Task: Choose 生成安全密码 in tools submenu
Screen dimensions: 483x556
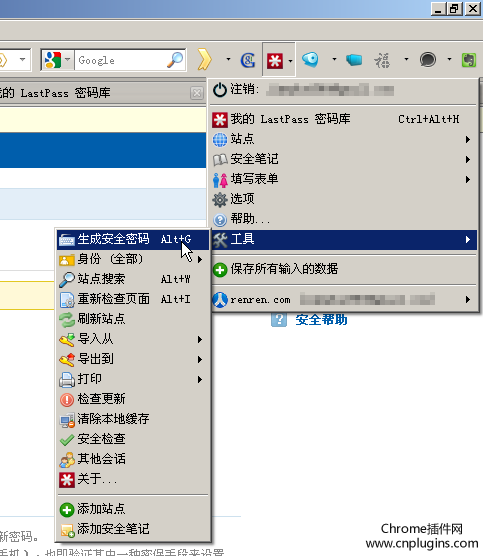Action: click(133, 239)
